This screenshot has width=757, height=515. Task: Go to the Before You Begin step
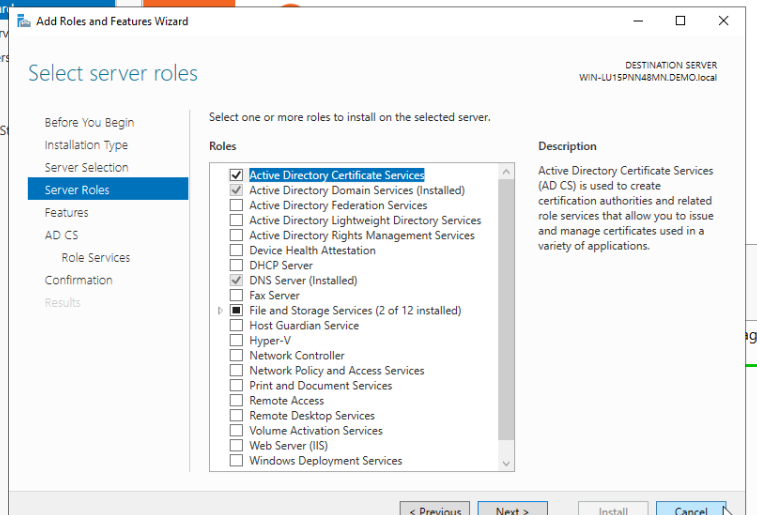[x=89, y=123]
